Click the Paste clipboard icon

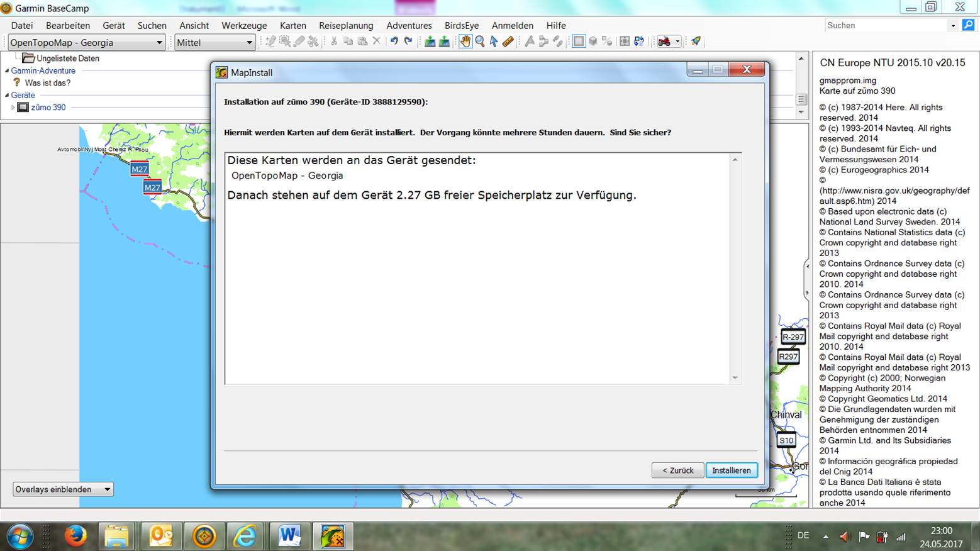[362, 42]
